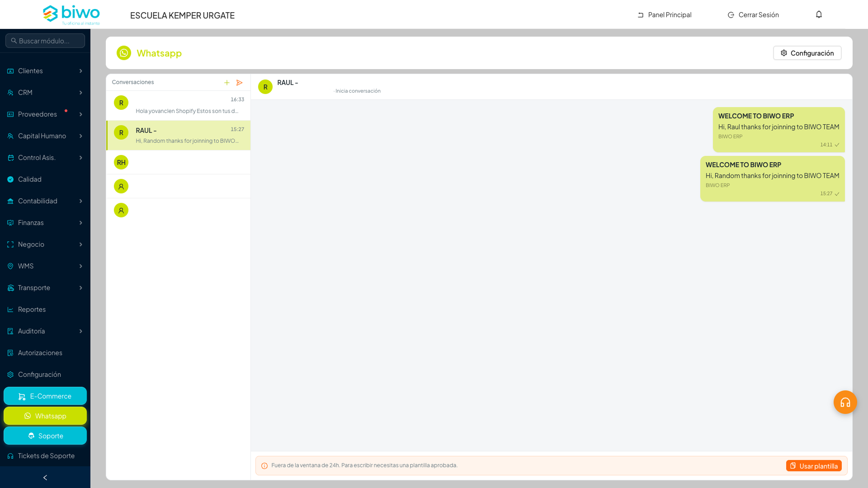Click the green Whatsapp logo icon in header
868x488 pixels.
coord(124,53)
